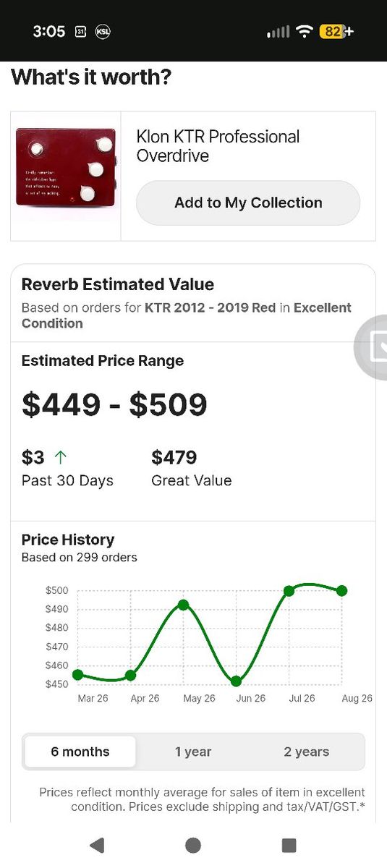Tap Add to My Collection button
The width and height of the screenshot is (387, 868).
248,203
